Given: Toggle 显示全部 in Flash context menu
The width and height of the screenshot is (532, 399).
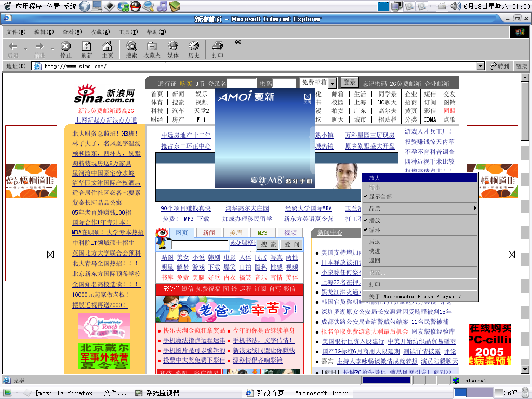Looking at the screenshot, I should pos(420,197).
